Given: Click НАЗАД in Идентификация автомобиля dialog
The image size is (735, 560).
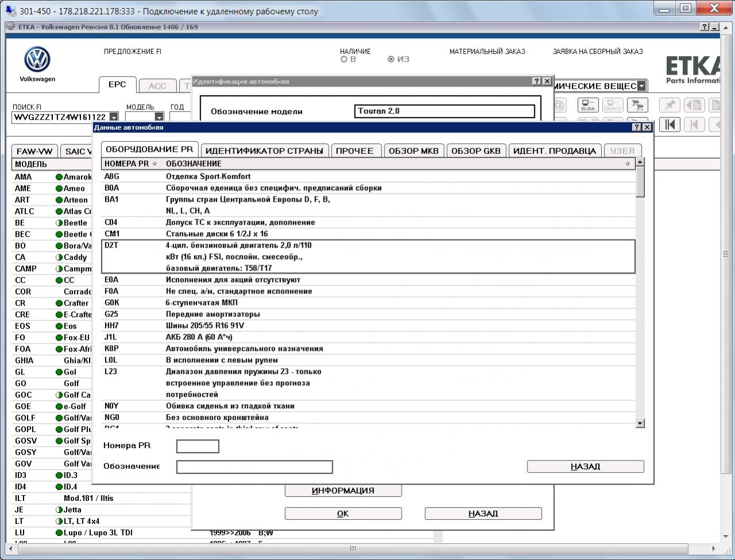Looking at the screenshot, I should pyautogui.click(x=483, y=513).
